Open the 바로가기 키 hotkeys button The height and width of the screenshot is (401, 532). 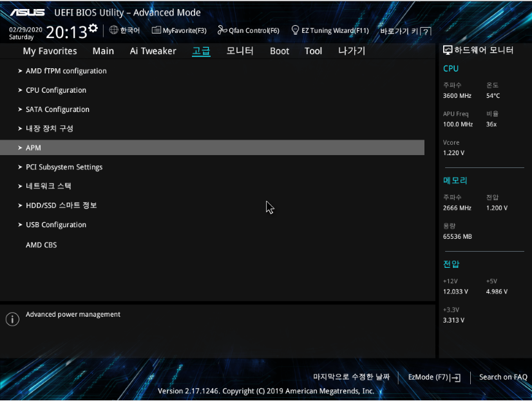pyautogui.click(x=406, y=32)
